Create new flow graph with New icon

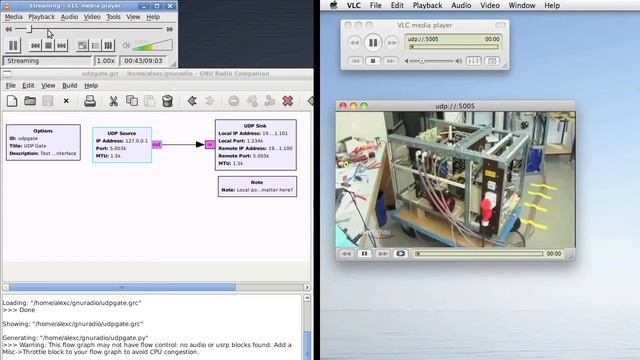point(12,101)
